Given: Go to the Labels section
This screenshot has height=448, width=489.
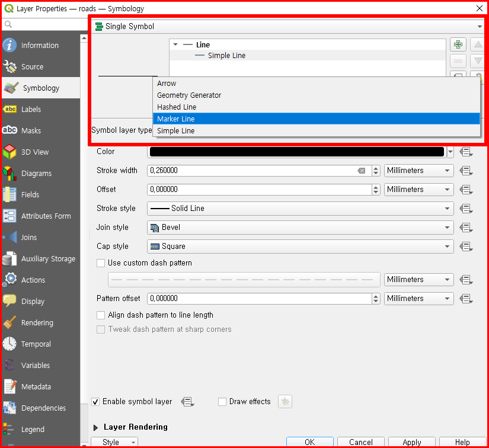Looking at the screenshot, I should (x=40, y=110).
